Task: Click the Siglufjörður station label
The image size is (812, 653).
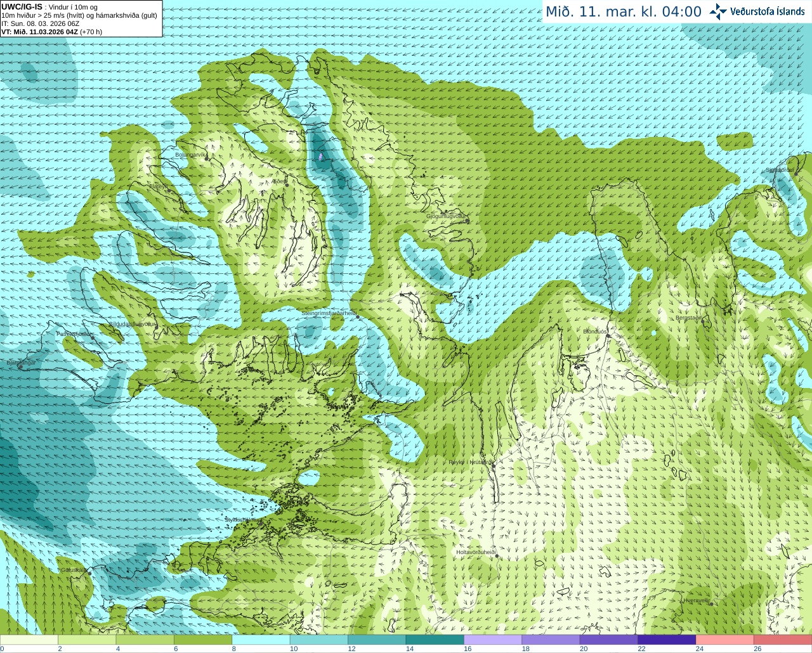Action: (x=780, y=170)
